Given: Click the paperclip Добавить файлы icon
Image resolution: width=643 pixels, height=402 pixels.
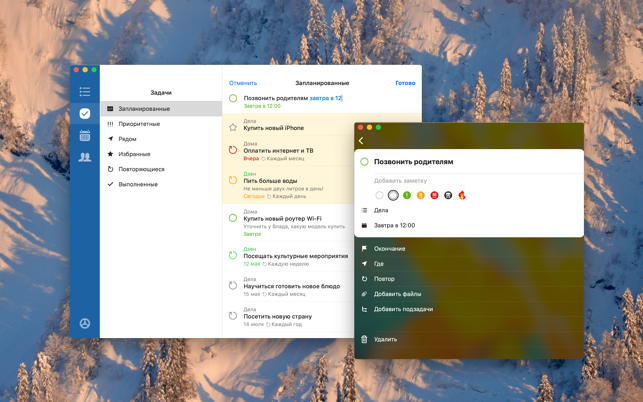Looking at the screenshot, I should click(x=364, y=294).
